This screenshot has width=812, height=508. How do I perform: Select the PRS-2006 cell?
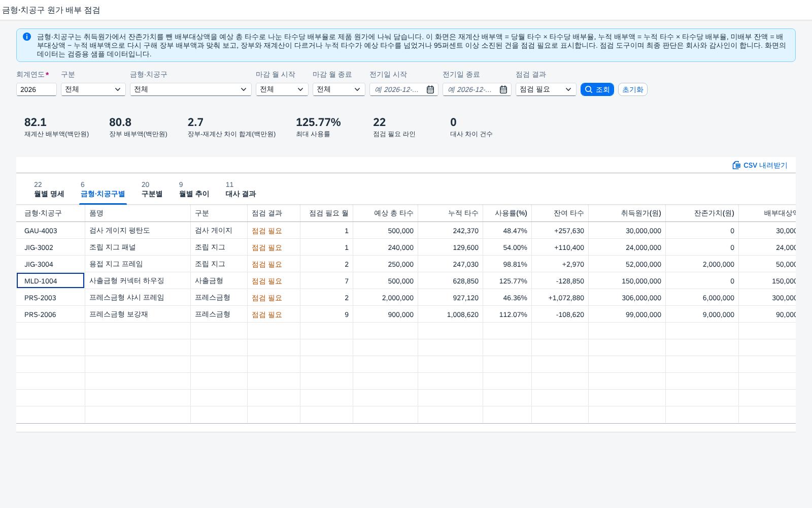coord(50,314)
